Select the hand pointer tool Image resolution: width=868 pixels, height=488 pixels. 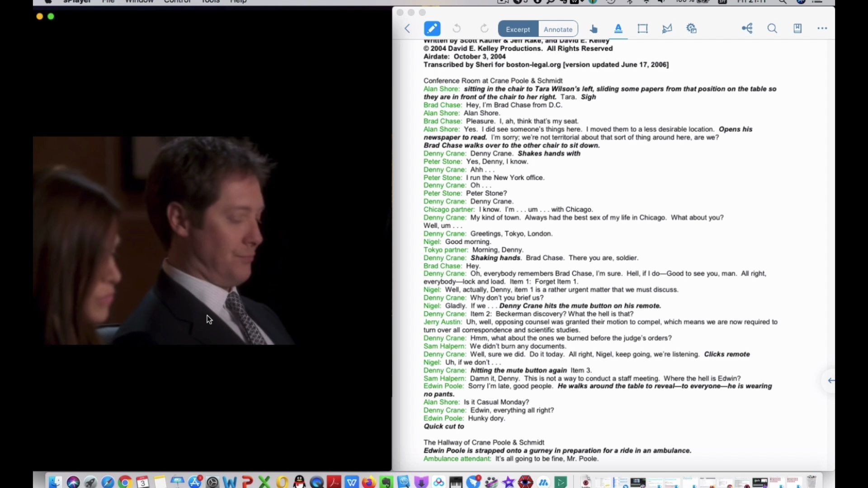594,29
